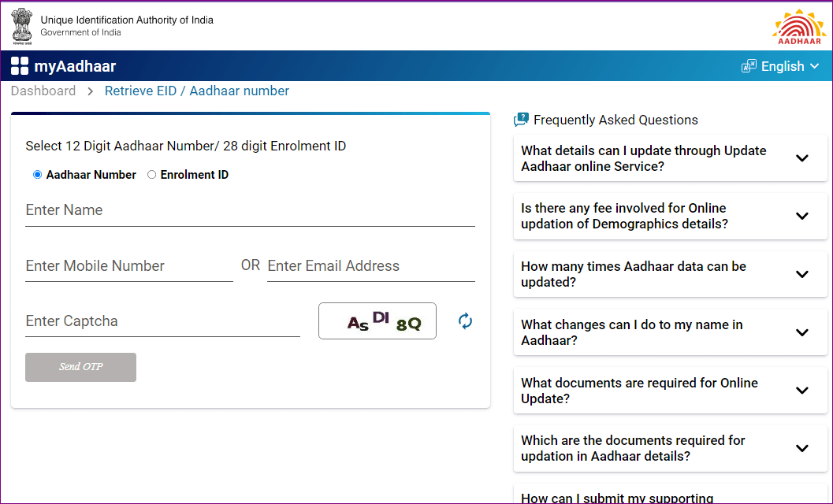Click the captcha image box

coord(377,321)
